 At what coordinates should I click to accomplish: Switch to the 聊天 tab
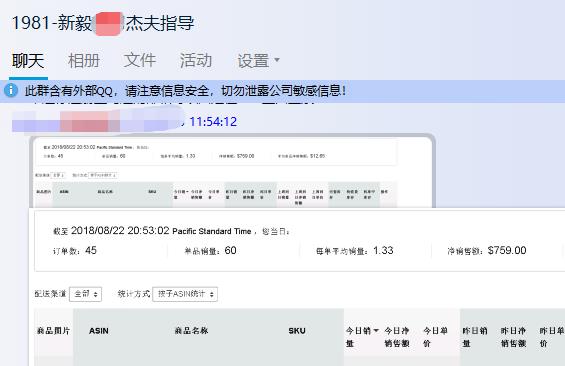(28, 61)
